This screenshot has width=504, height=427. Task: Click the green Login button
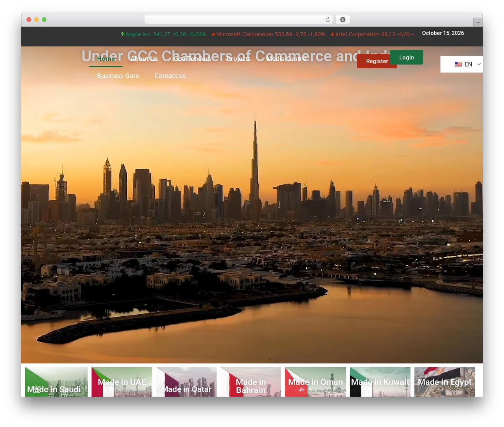[407, 57]
